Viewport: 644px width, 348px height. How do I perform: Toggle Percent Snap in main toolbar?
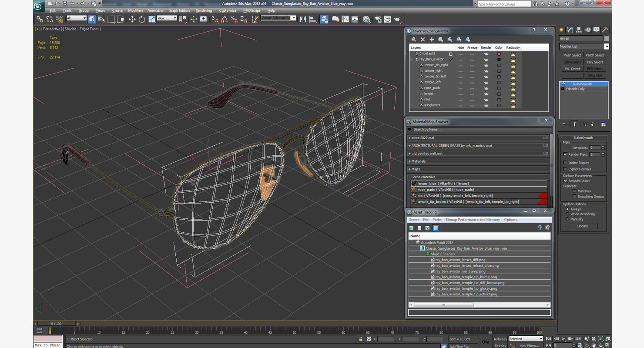[234, 19]
